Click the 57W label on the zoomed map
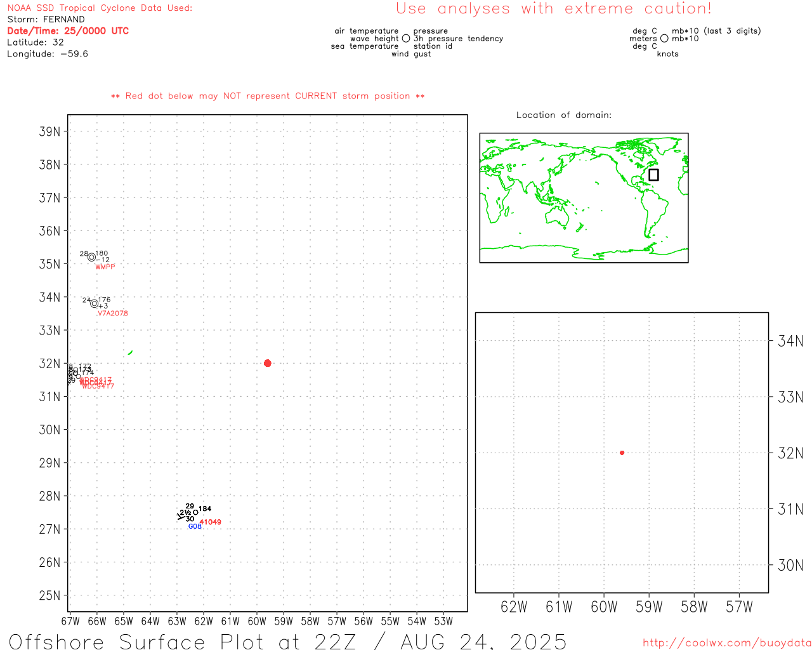Image resolution: width=812 pixels, height=650 pixels. pos(739,607)
